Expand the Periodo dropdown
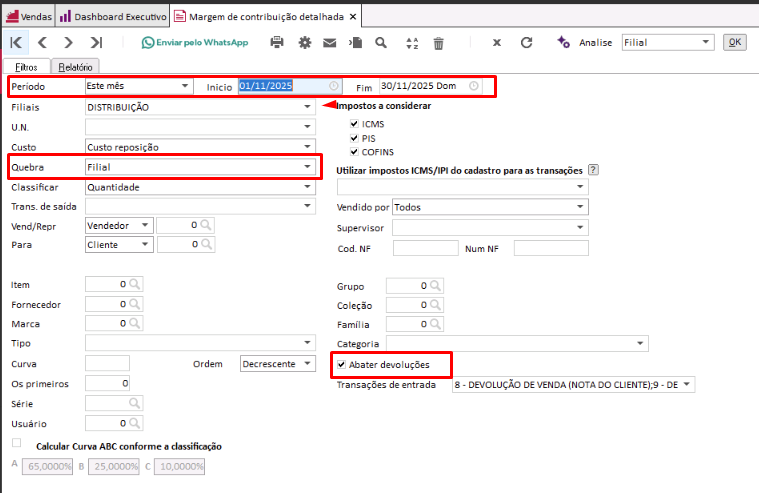Screen dimensions: 759x493 pos(185,86)
